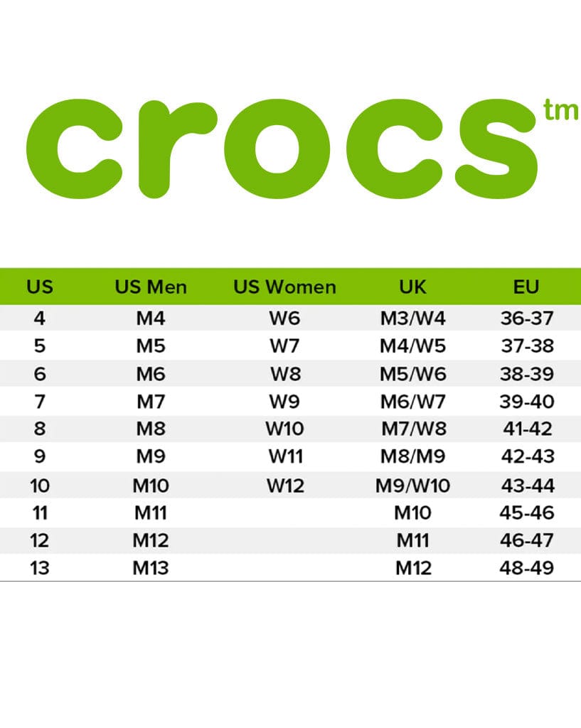Select US size 10 in first column
The width and height of the screenshot is (581, 728).
(40, 486)
